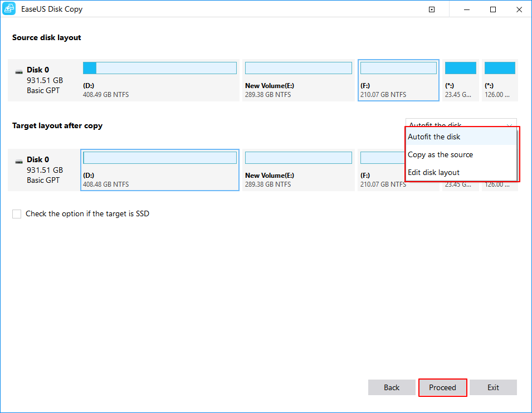The width and height of the screenshot is (532, 413).
Task: Click the EaseUS Disk Copy logo icon
Action: click(9, 9)
